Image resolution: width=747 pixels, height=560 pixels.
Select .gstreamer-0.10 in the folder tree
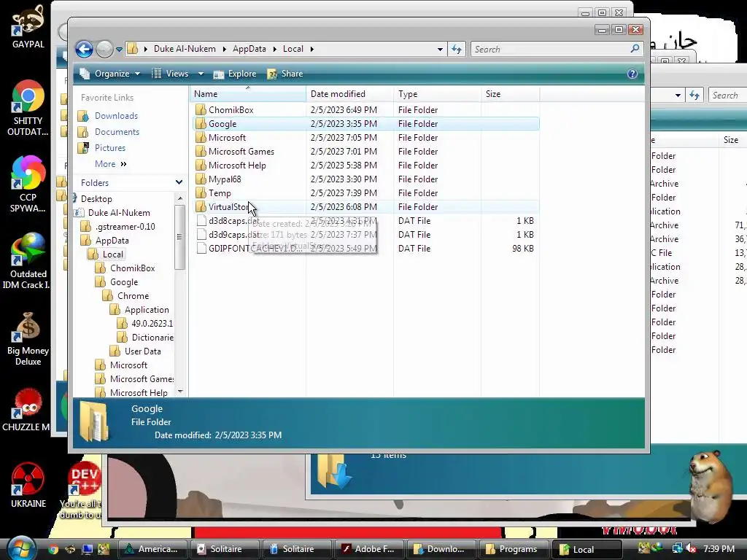125,227
